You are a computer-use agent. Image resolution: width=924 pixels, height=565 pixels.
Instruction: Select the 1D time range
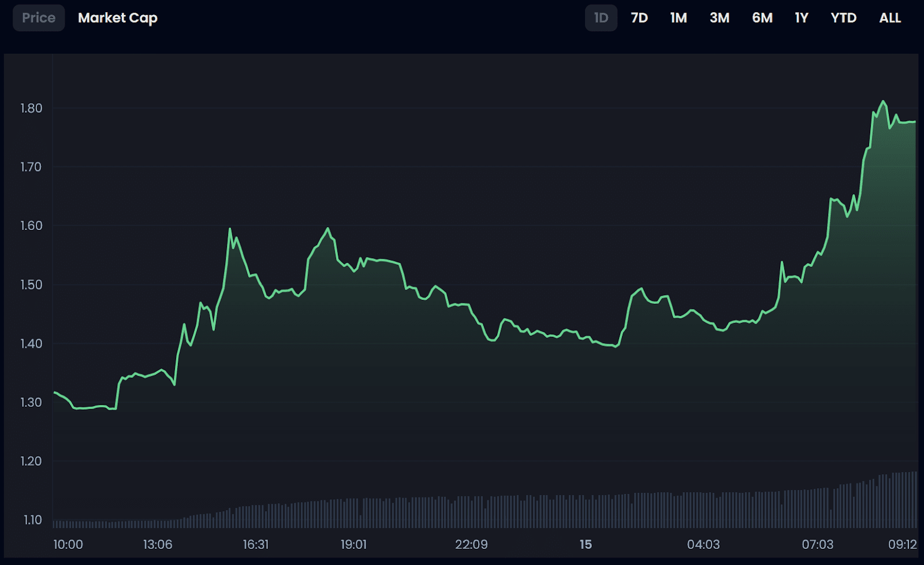[601, 18]
